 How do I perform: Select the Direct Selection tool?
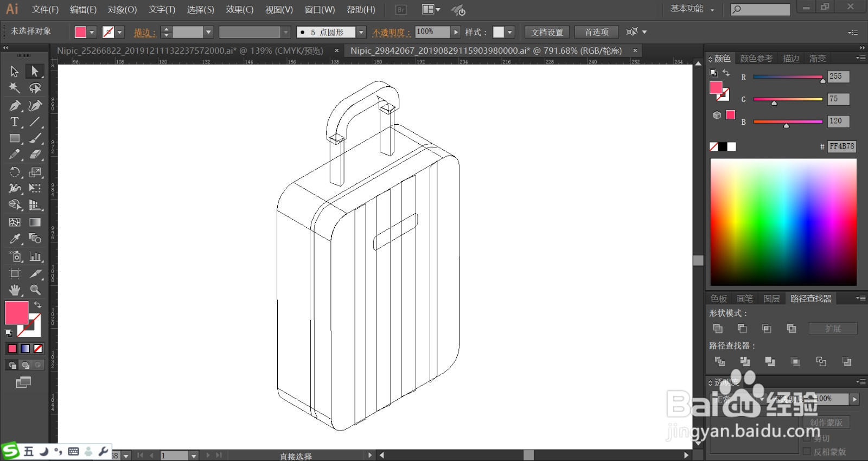35,71
